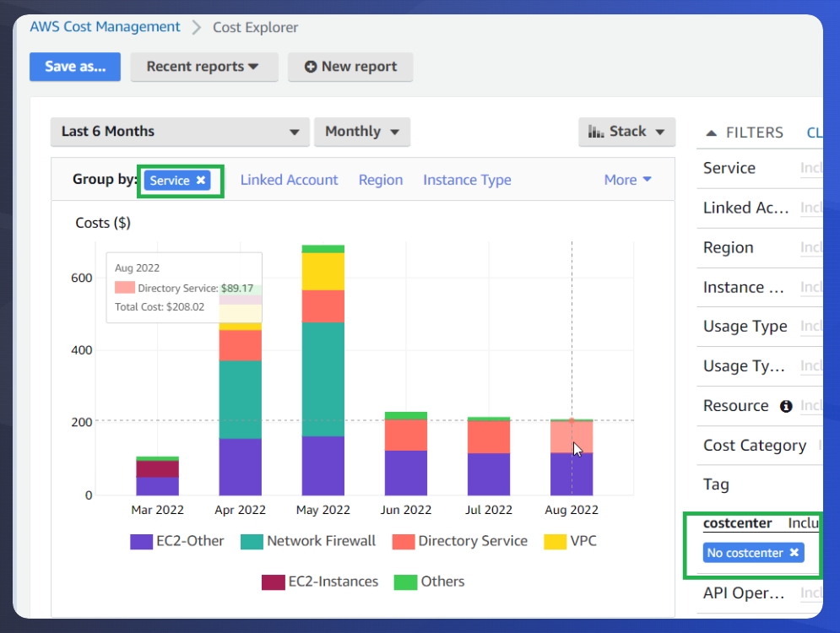Image resolution: width=840 pixels, height=633 pixels.
Task: Click the Save as button
Action: [x=75, y=67]
